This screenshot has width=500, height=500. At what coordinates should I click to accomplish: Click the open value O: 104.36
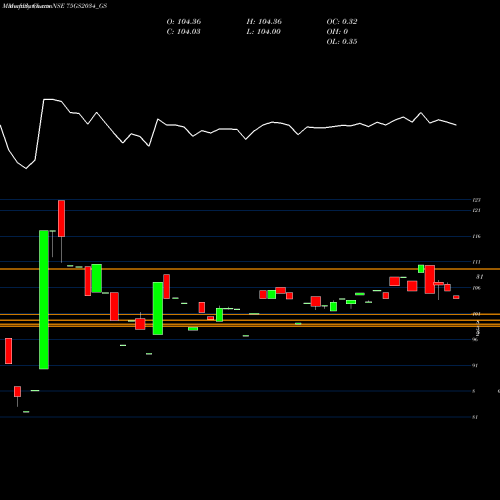click(184, 22)
